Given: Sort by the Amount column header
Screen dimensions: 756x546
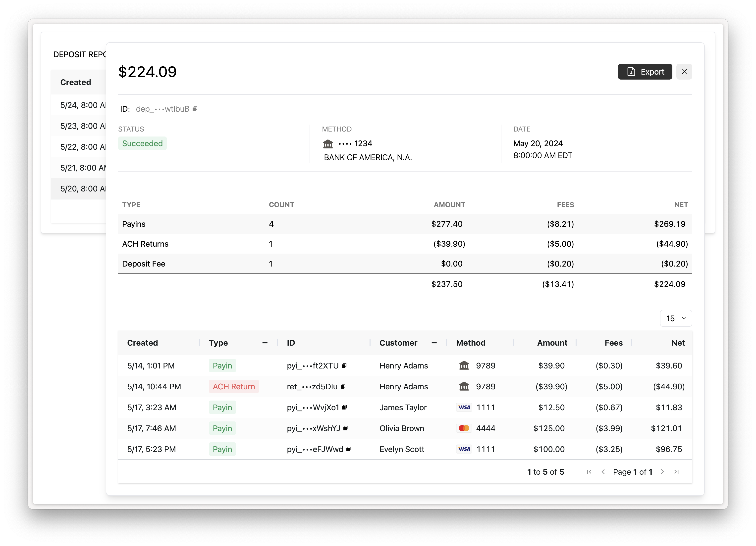Looking at the screenshot, I should [552, 343].
